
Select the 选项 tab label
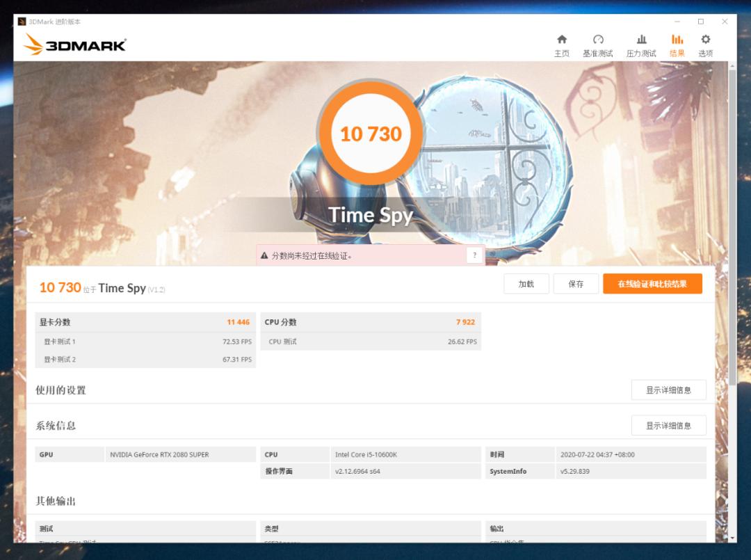(x=706, y=53)
